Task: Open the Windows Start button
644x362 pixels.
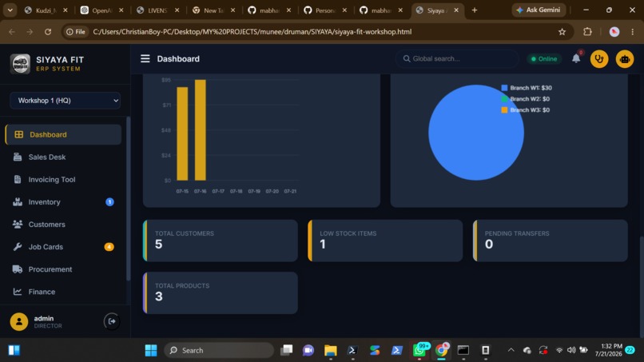Action: [151, 350]
